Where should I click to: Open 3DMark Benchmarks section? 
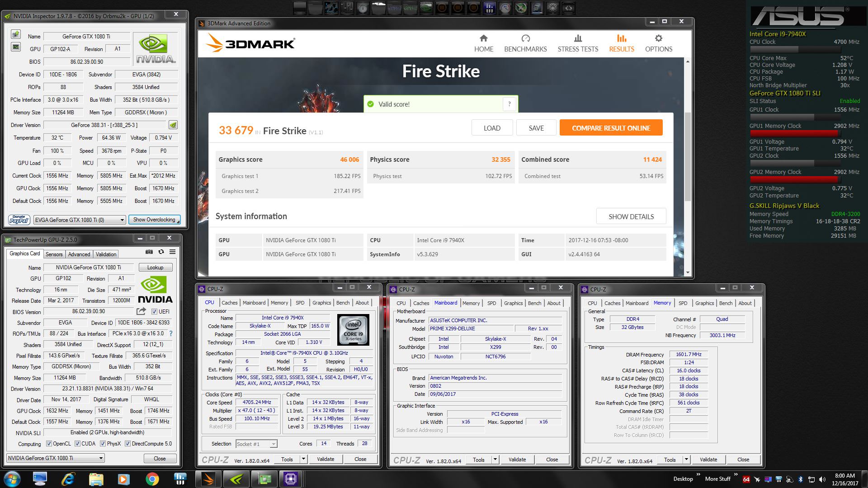pos(525,43)
